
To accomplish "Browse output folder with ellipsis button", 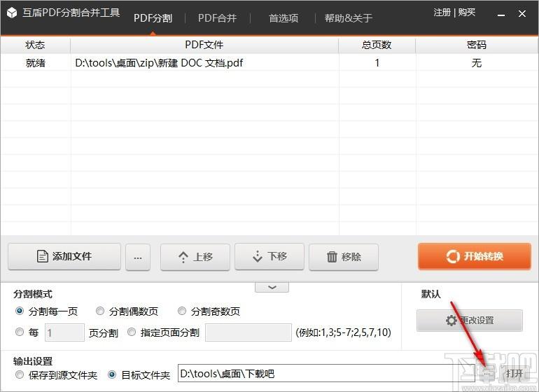I will pyautogui.click(x=486, y=373).
